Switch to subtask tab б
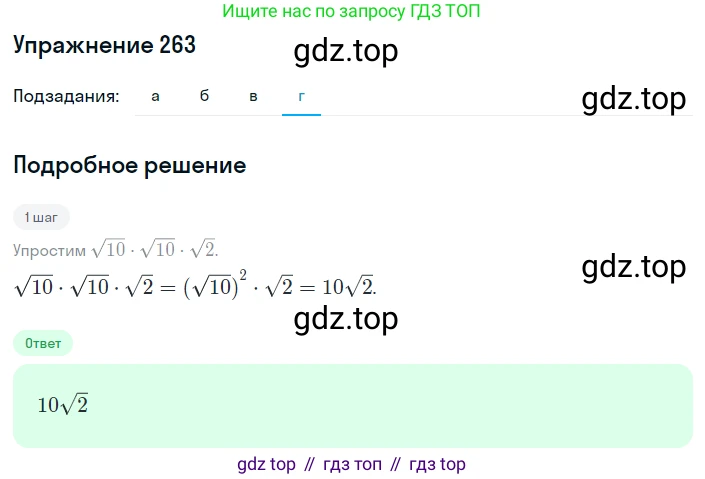Screen dimensions: 705x479 (x=204, y=97)
